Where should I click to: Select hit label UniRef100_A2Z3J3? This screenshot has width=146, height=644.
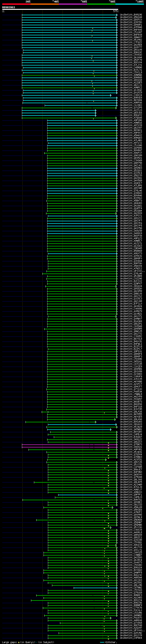click(131, 110)
